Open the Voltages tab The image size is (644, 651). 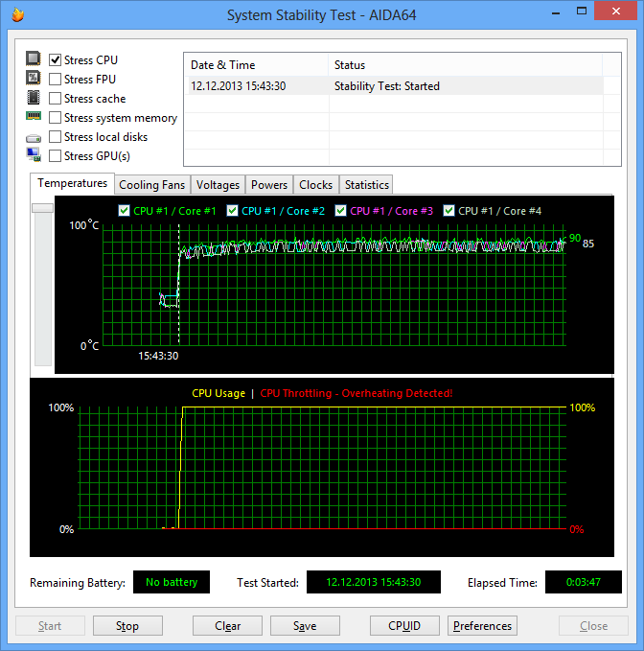click(218, 185)
